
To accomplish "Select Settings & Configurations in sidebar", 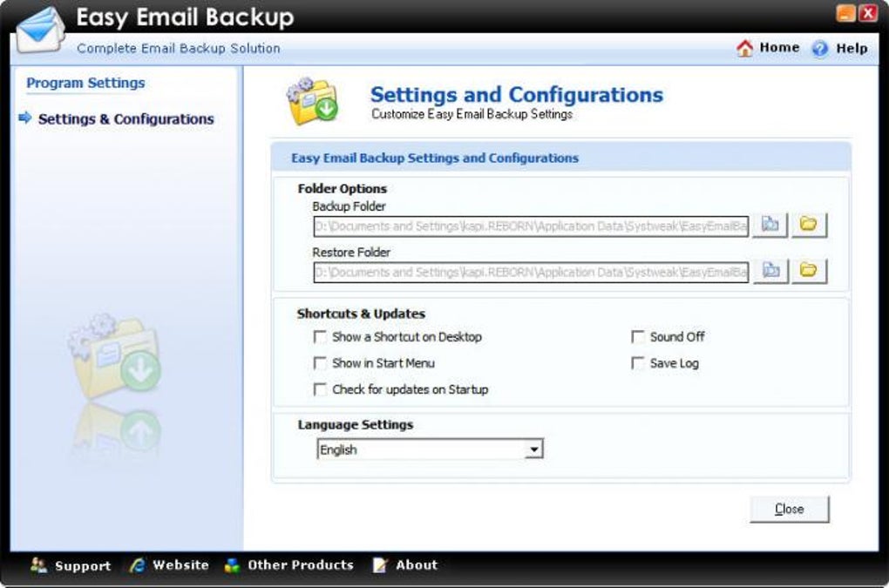I will click(x=126, y=119).
